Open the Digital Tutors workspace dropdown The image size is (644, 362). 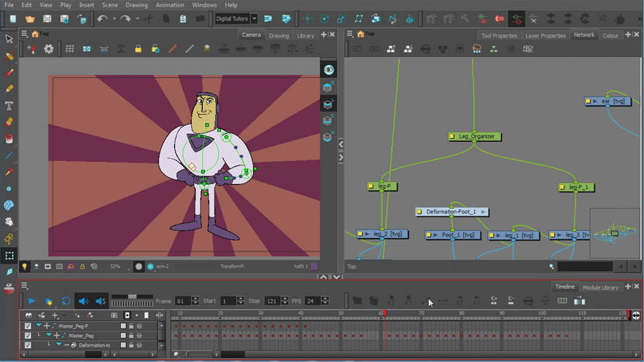pos(254,19)
